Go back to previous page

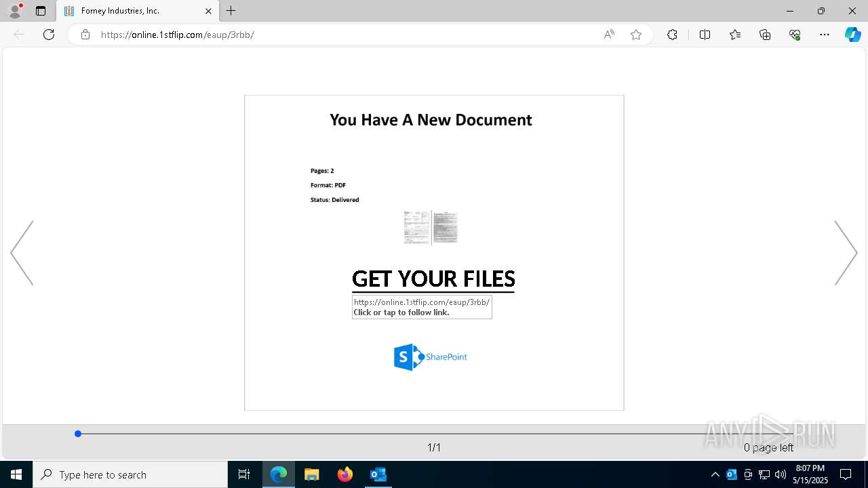(19, 35)
